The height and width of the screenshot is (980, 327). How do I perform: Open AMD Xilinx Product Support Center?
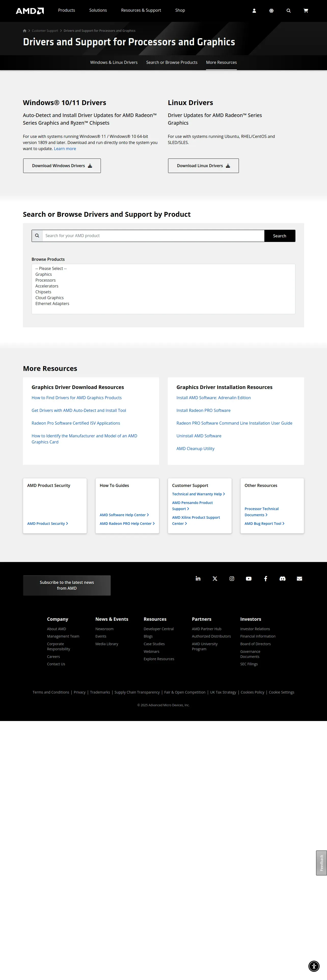[x=196, y=521]
